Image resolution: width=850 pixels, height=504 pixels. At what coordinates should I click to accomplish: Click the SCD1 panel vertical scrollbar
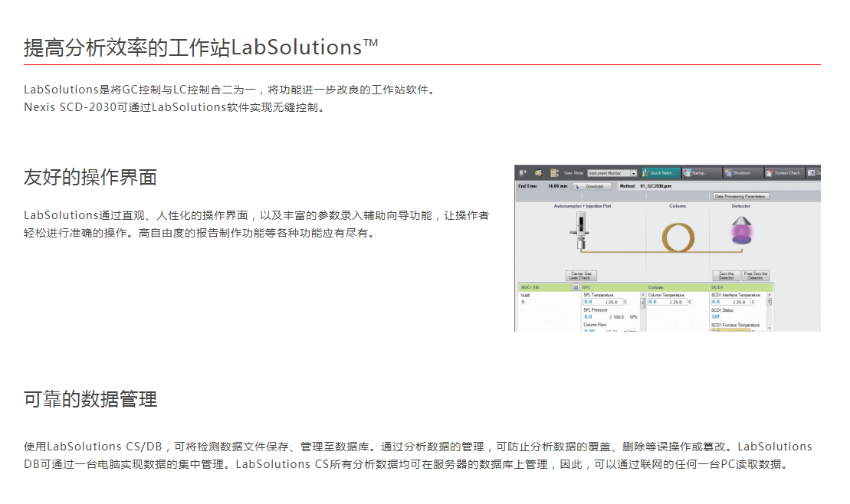coord(770,311)
